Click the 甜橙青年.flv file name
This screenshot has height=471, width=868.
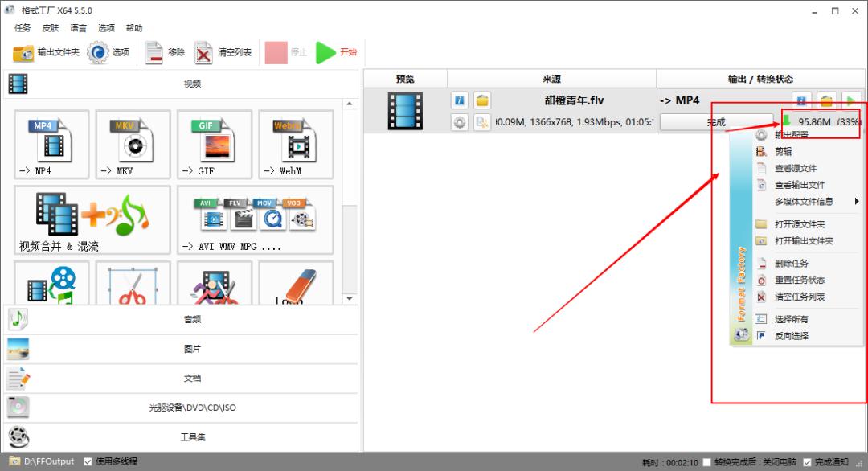(574, 100)
